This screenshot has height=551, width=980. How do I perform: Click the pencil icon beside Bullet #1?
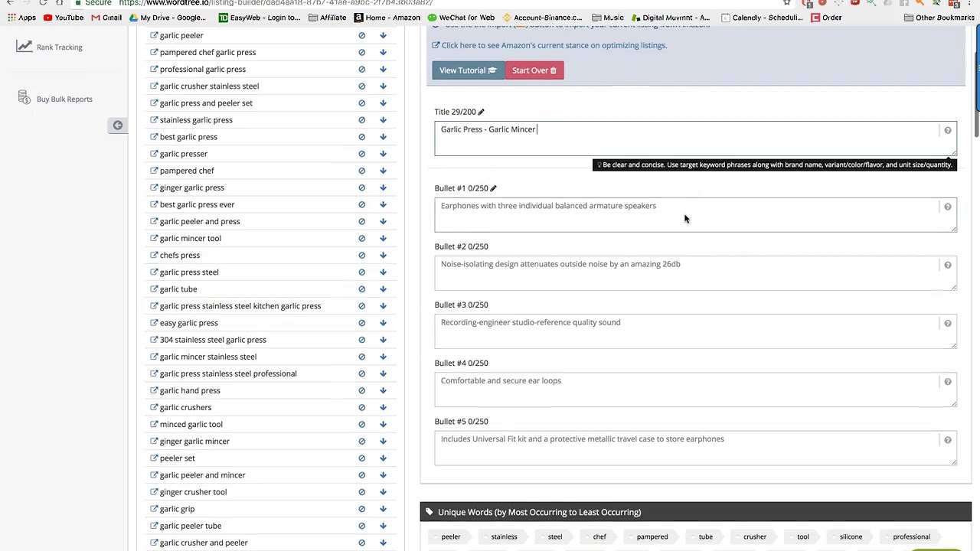(493, 188)
